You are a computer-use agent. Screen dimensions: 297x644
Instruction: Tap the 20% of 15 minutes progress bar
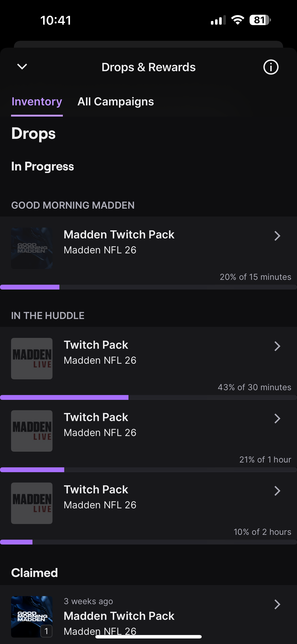pyautogui.click(x=148, y=287)
